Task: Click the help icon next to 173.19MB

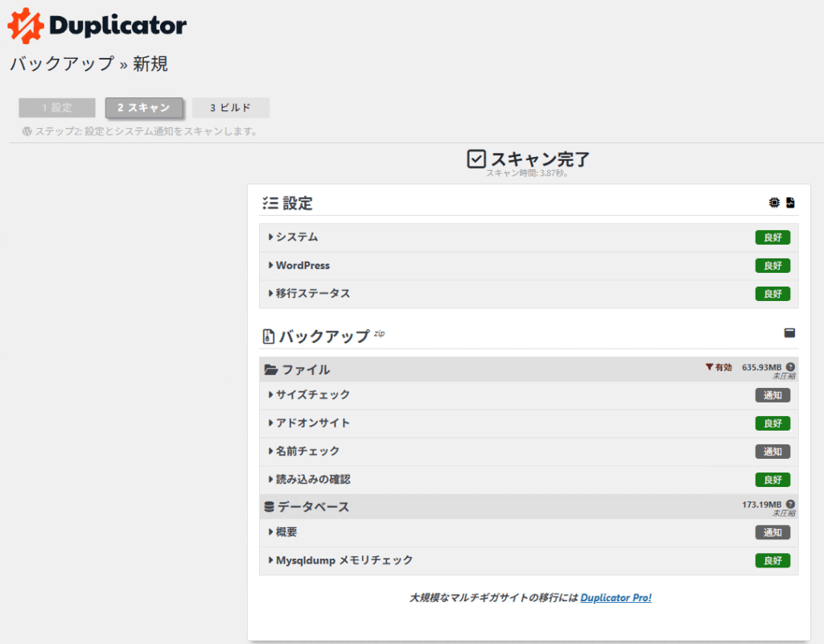Action: click(x=790, y=505)
